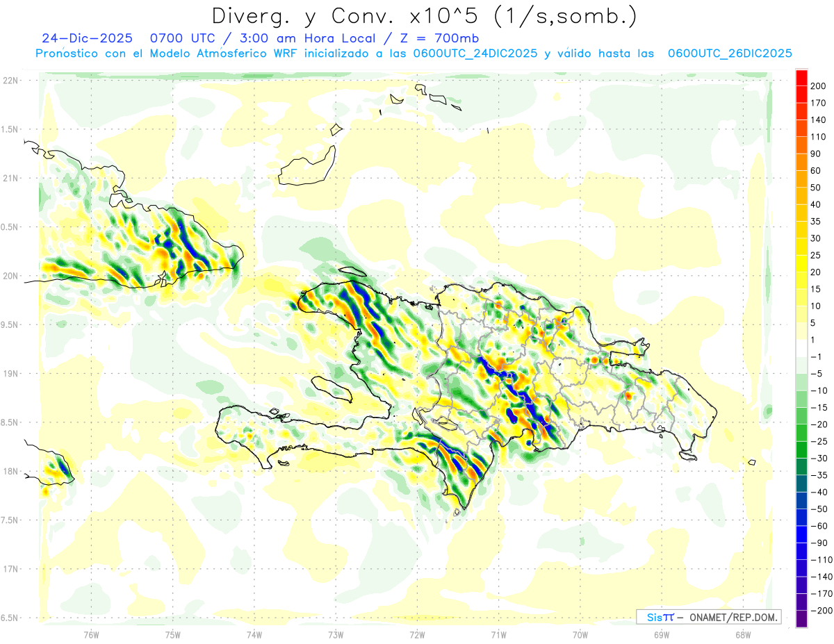The width and height of the screenshot is (834, 644).
Task: Click the white swatch between 1 and -1
Action: [801, 348]
